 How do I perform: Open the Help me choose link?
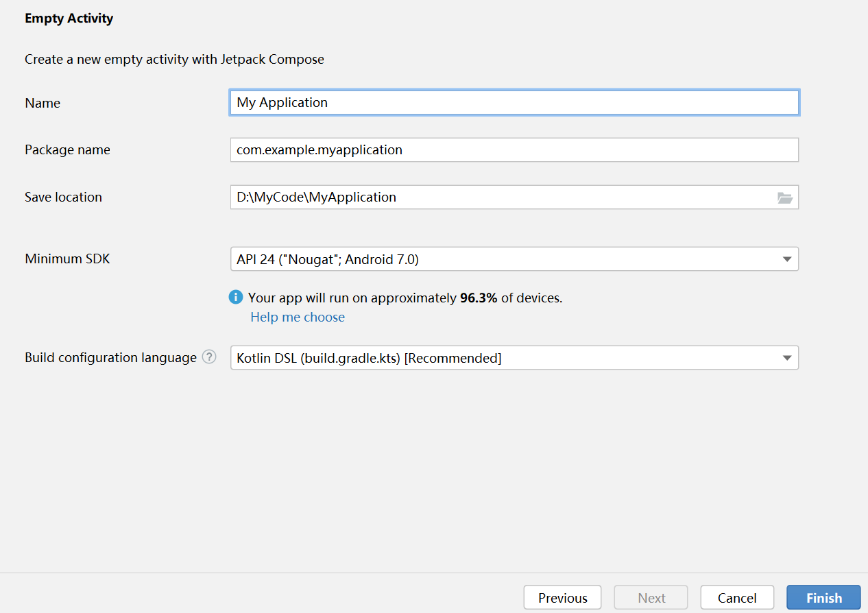(298, 317)
